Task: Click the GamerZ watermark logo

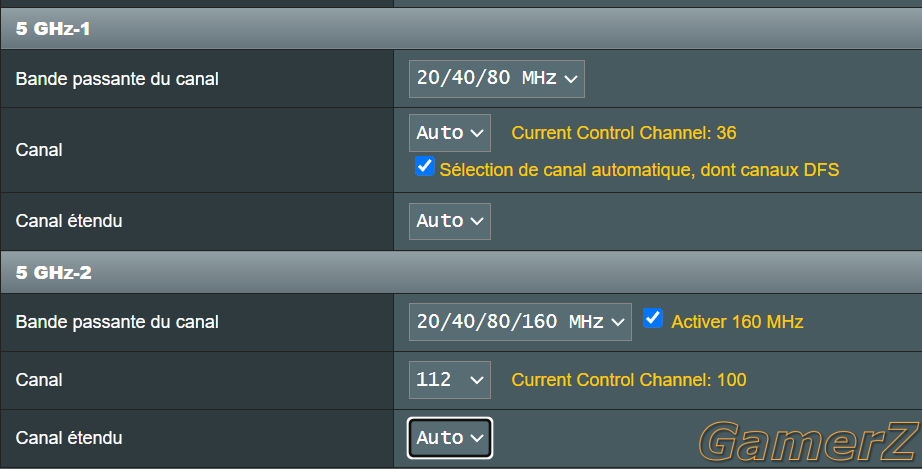Action: [x=810, y=441]
